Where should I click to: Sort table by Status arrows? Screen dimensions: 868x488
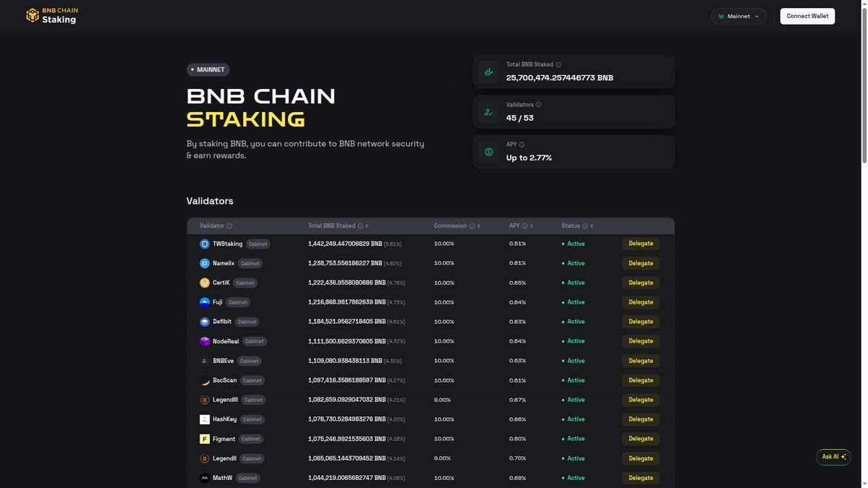[x=592, y=226]
